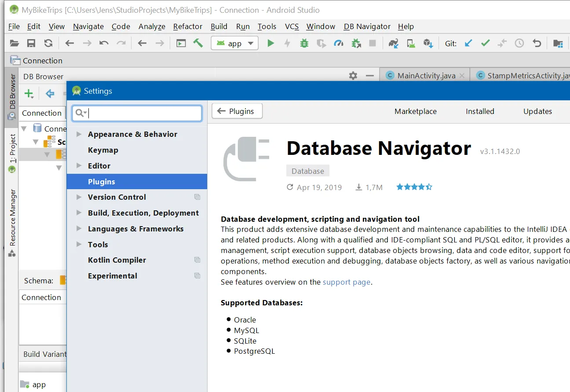This screenshot has height=392, width=570.
Task: Open the SDK Manager icon
Action: (428, 43)
